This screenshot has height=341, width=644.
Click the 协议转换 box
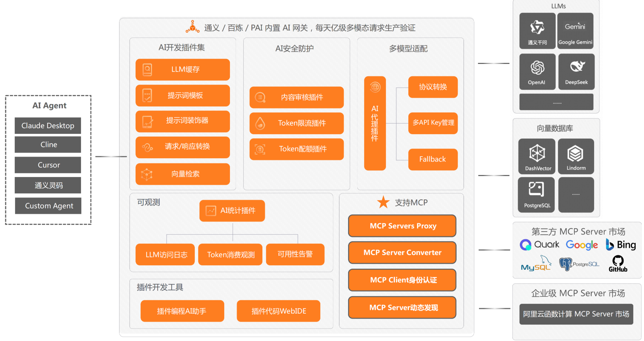[433, 87]
